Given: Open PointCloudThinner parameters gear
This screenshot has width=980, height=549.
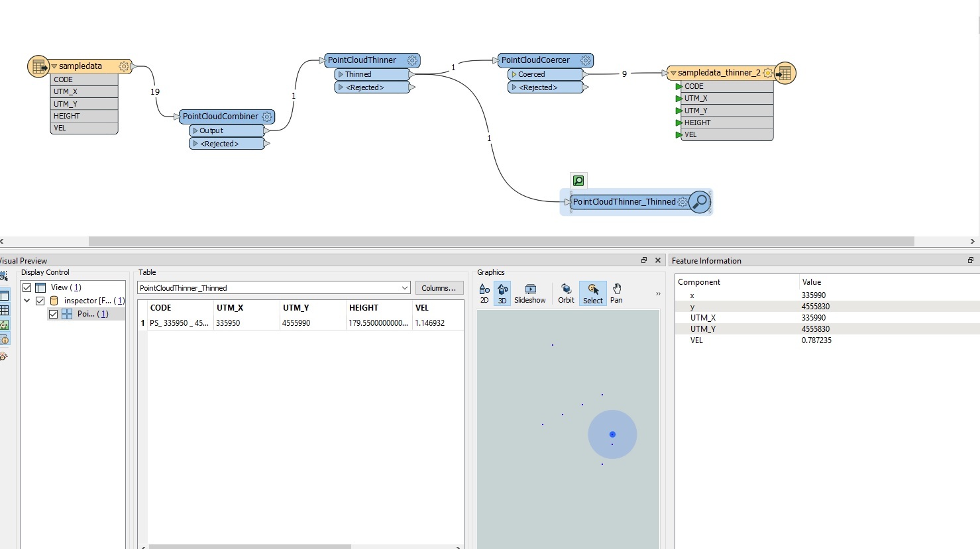Looking at the screenshot, I should point(412,60).
